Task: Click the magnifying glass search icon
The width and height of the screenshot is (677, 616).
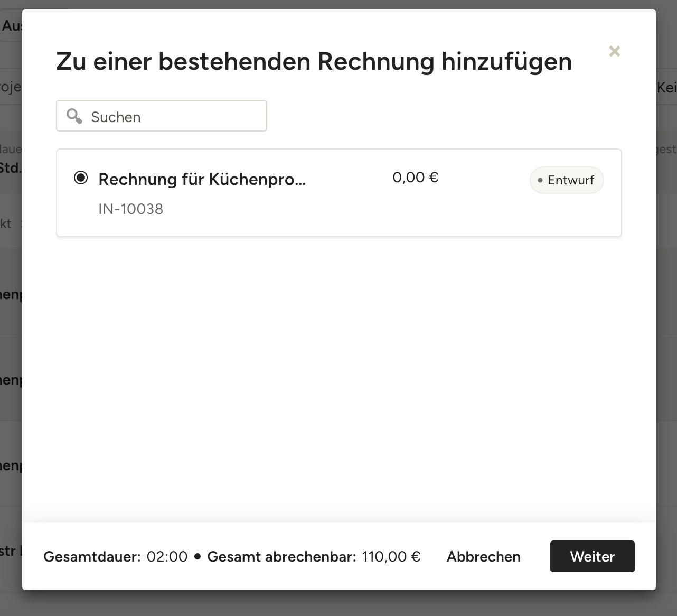Action: coord(74,116)
